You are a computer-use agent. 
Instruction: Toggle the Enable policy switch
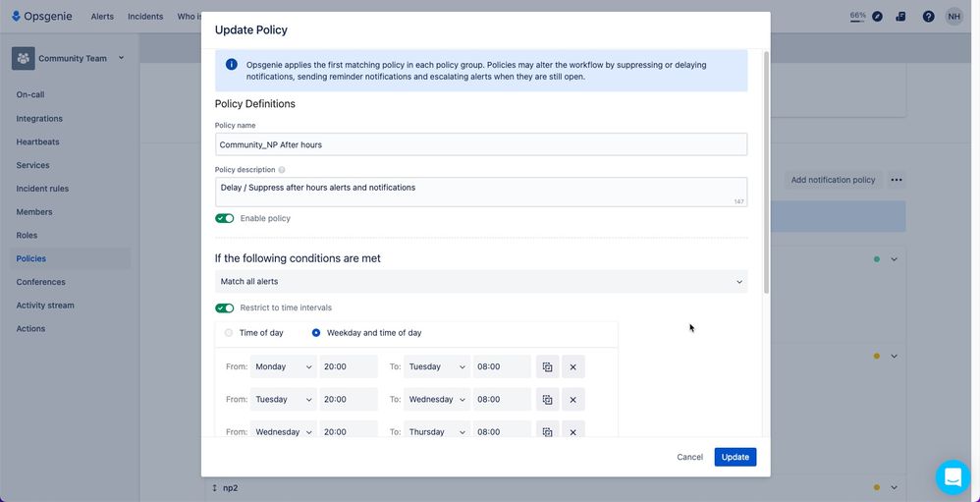tap(224, 218)
